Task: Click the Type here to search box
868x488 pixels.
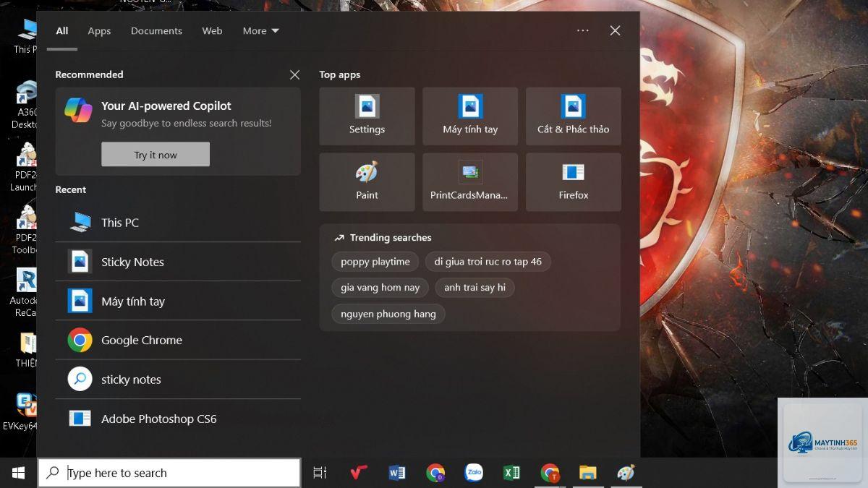Action: click(169, 473)
